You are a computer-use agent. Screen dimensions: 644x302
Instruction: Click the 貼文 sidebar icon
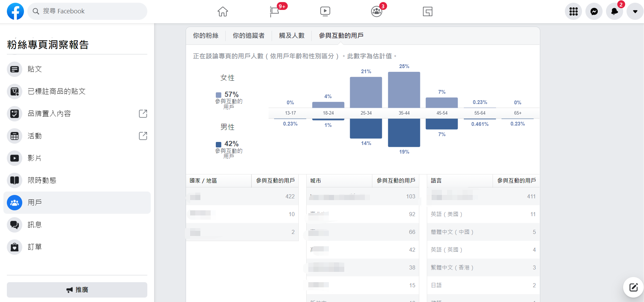[14, 69]
